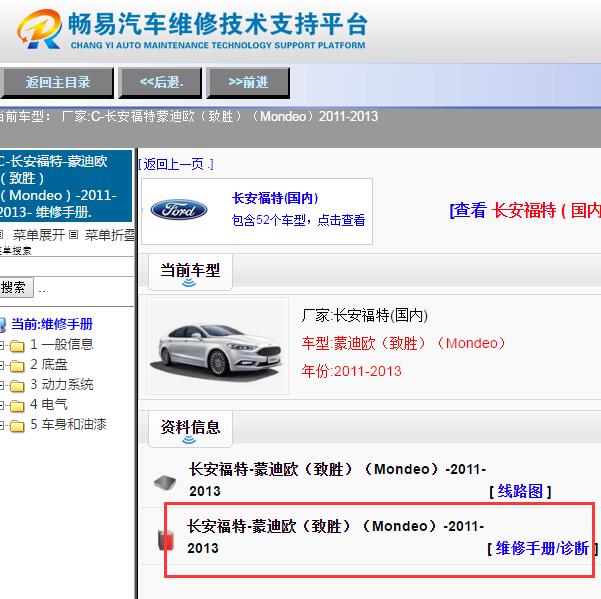601x599 pixels.
Task: Click 年份:2011-2013 text
Action: [x=351, y=371]
